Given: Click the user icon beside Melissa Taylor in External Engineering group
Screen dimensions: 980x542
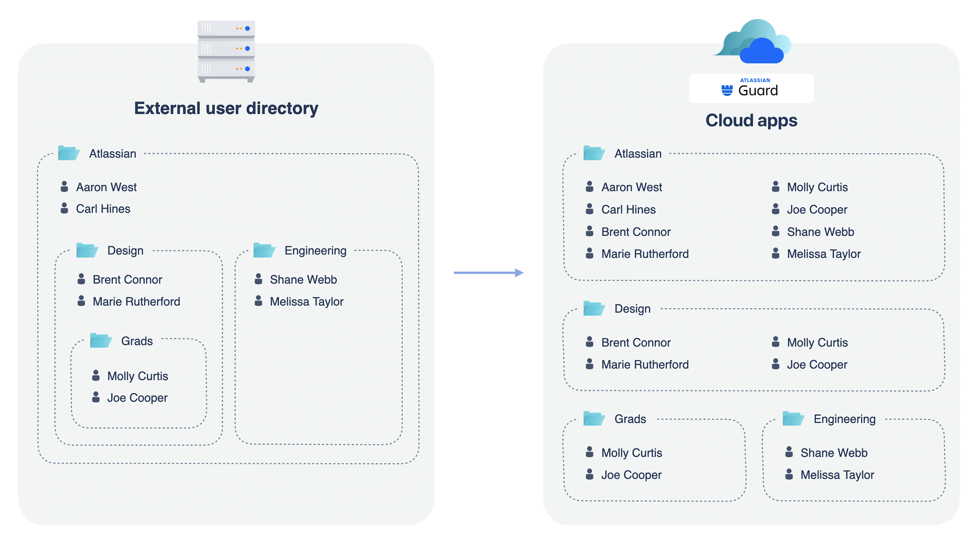Looking at the screenshot, I should click(x=258, y=301).
